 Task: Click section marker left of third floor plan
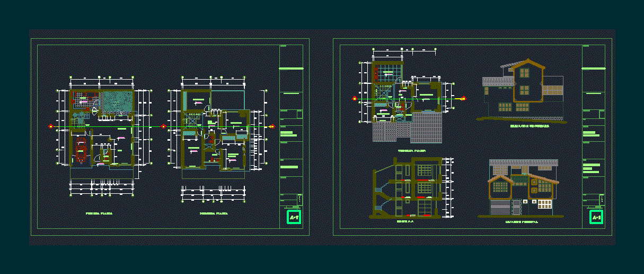[x=354, y=98]
